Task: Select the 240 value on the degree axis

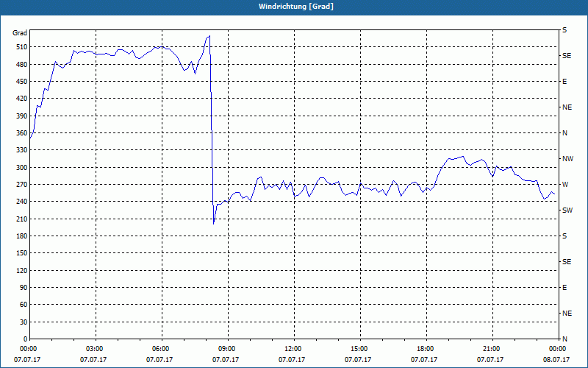Action: [x=21, y=202]
